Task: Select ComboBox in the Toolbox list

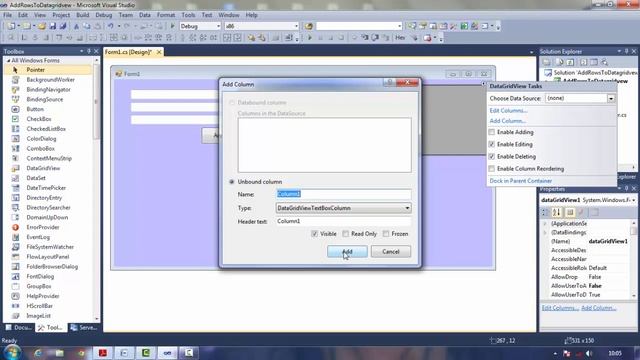Action: (x=40, y=149)
